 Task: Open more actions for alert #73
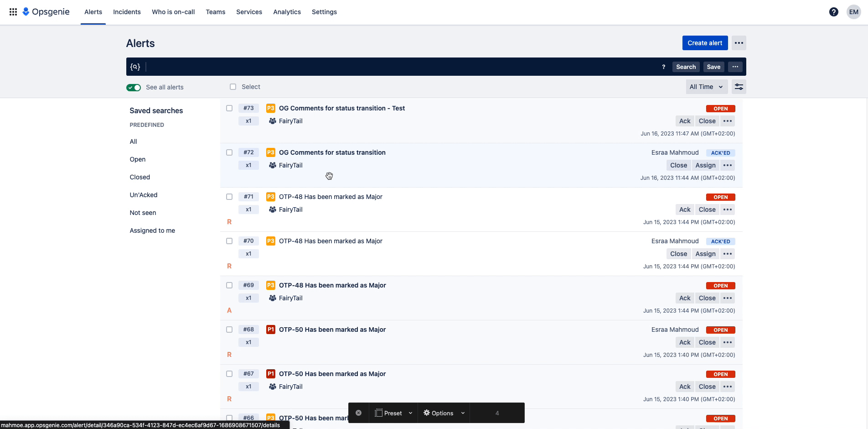(x=728, y=121)
